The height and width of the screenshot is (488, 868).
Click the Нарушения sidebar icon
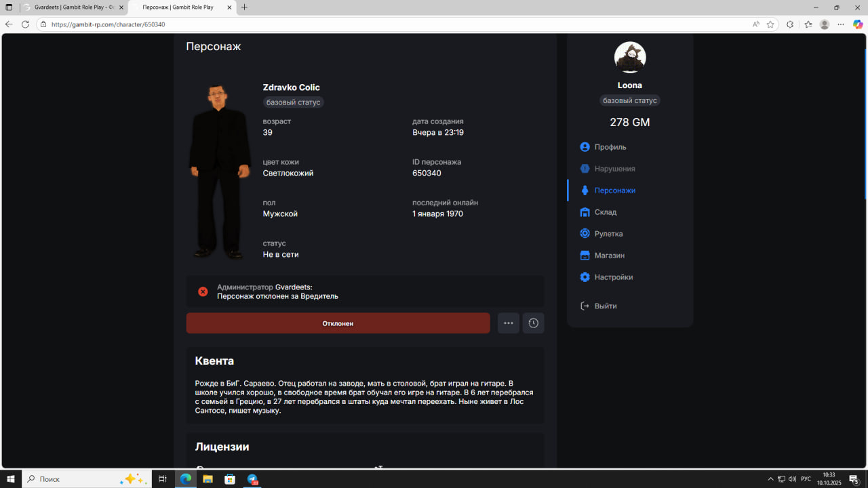point(585,169)
